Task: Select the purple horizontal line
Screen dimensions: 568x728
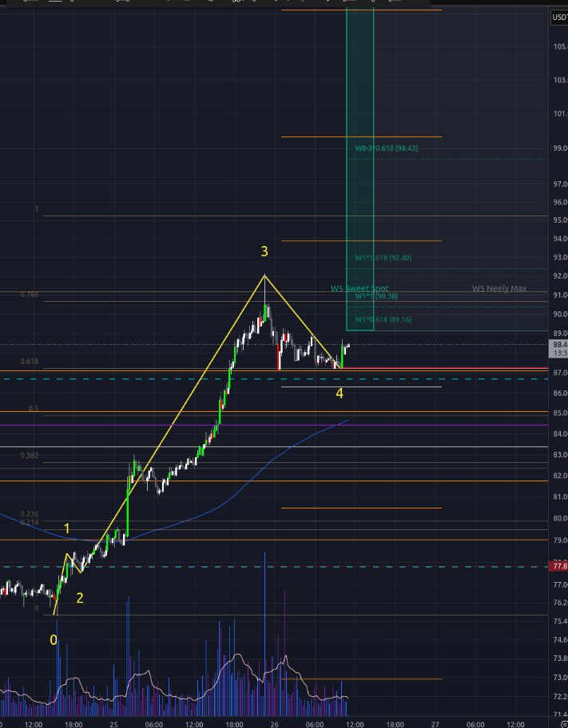Action: tap(160, 425)
